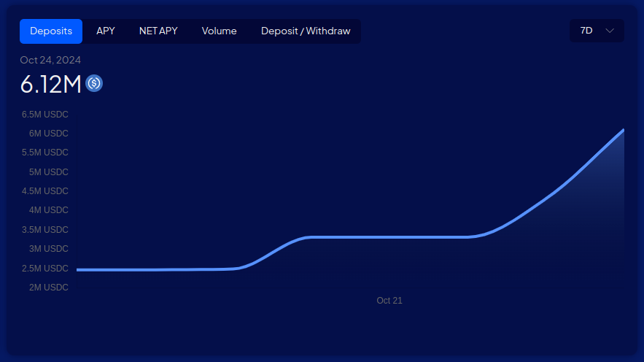Click the 5M USDC axis label

point(48,172)
